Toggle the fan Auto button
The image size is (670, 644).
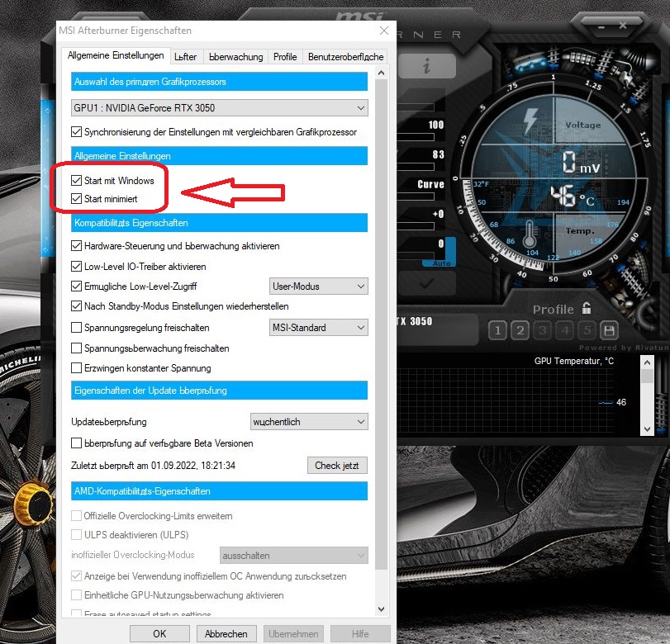442,263
